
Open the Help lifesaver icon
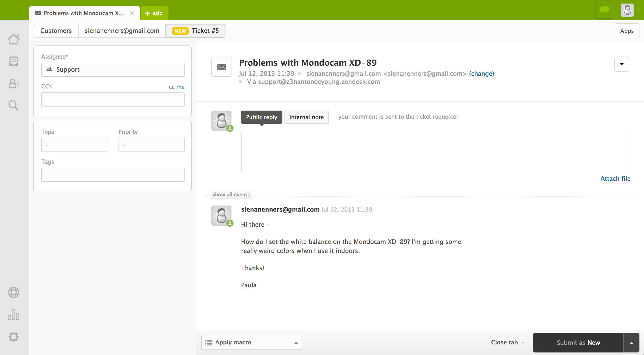(x=14, y=292)
